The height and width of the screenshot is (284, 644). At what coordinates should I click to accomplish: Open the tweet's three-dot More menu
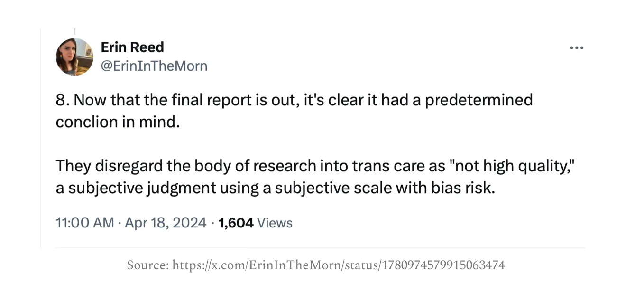[576, 48]
